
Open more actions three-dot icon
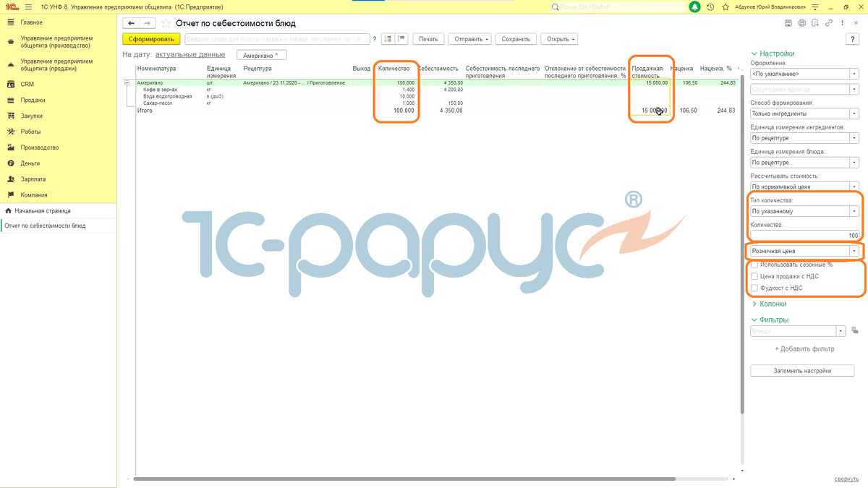(x=842, y=23)
